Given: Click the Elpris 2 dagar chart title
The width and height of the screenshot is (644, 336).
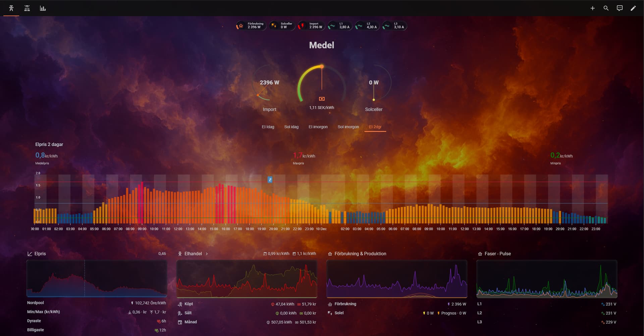Looking at the screenshot, I should (49, 144).
